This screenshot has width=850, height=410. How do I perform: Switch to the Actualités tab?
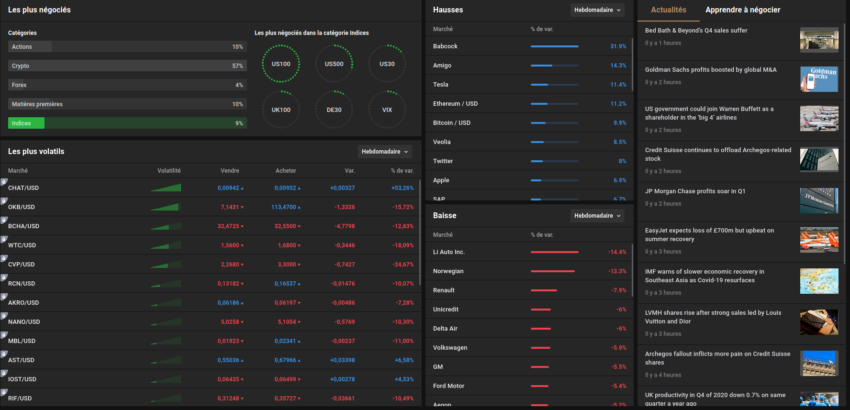(x=668, y=10)
